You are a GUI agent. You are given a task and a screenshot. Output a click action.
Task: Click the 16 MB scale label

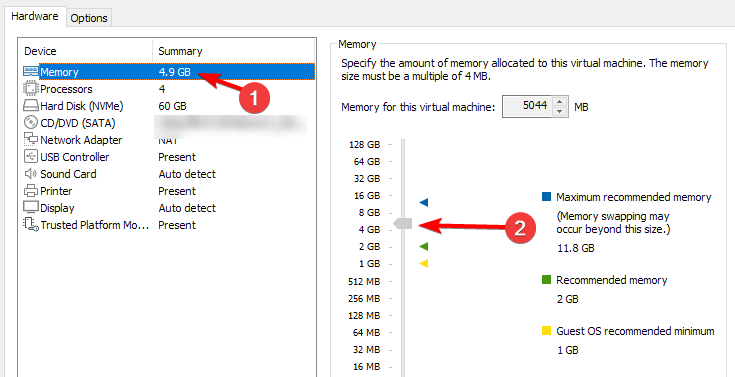pyautogui.click(x=367, y=367)
